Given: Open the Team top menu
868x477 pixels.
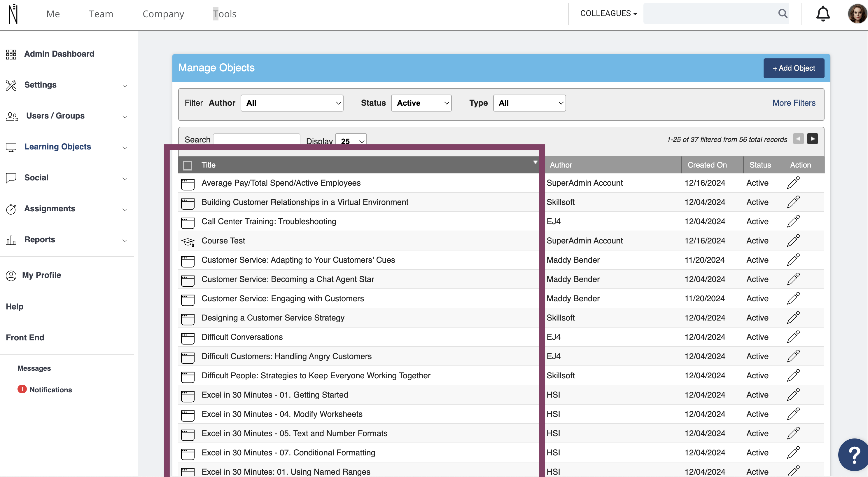Looking at the screenshot, I should tap(101, 14).
